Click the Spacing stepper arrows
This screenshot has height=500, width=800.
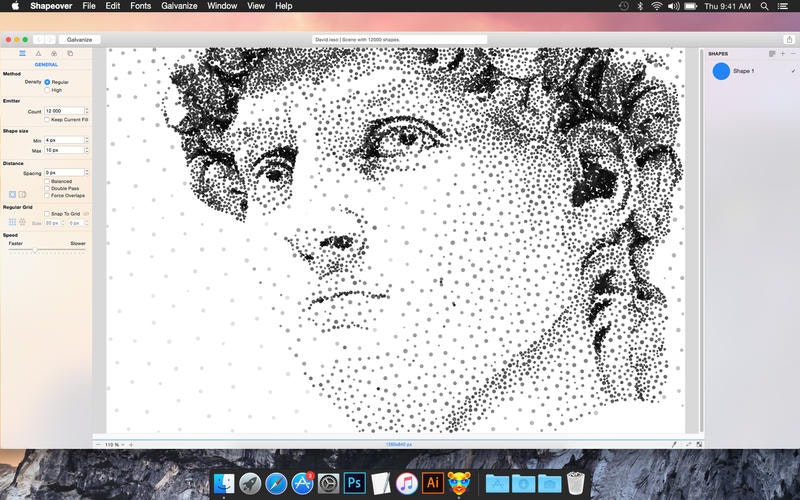[87, 172]
